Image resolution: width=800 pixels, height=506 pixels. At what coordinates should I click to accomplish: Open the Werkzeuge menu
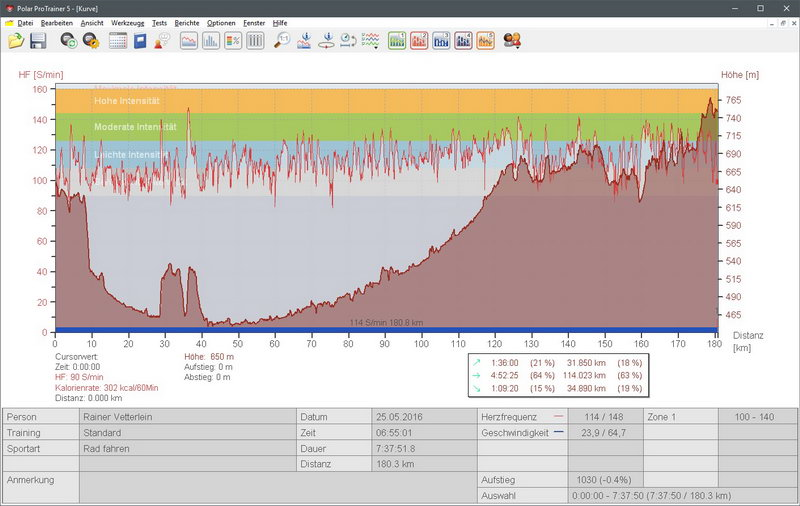tap(126, 22)
